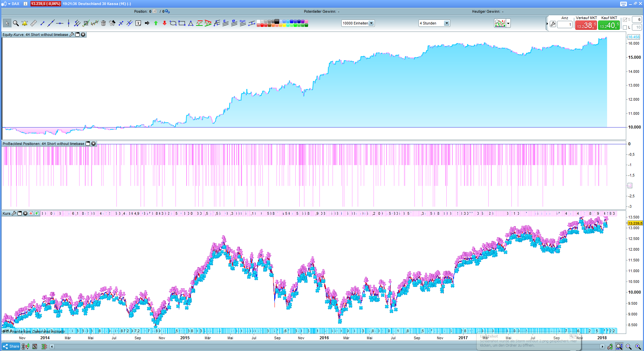Open the add indicator chart button
The width and height of the screenshot is (644, 351).
tap(500, 23)
